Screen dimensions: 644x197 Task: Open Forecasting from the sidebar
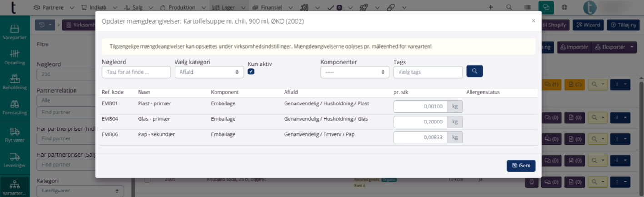[15, 108]
